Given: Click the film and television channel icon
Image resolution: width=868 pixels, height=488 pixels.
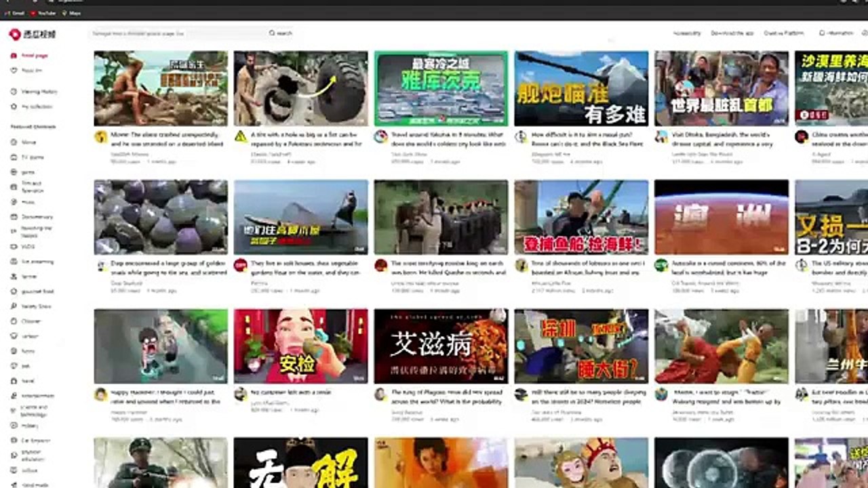Looking at the screenshot, I should (x=14, y=187).
